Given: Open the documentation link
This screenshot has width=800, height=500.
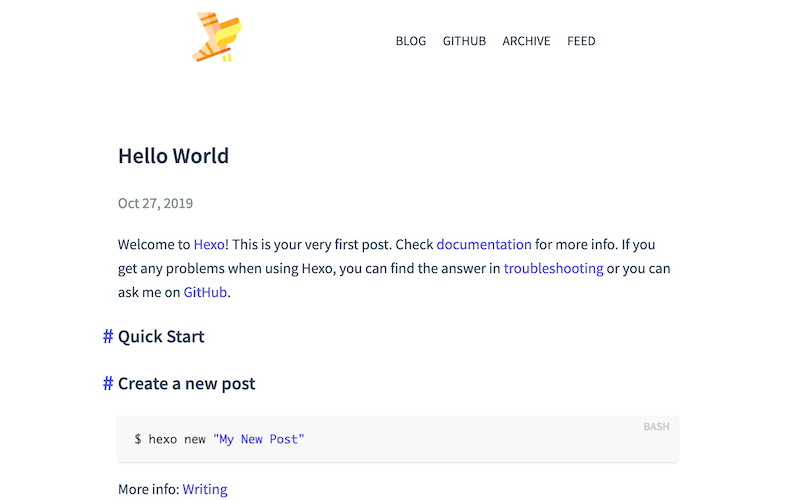Looking at the screenshot, I should pos(484,244).
